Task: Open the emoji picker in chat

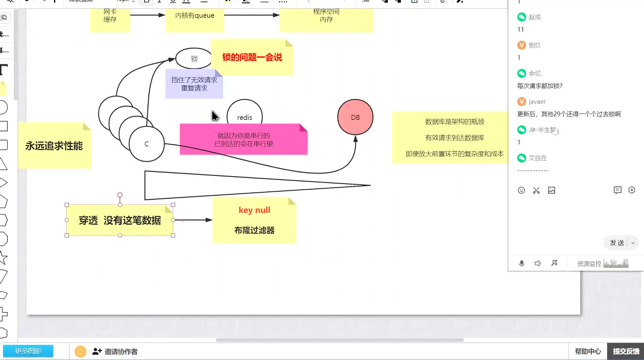Action: (521, 190)
